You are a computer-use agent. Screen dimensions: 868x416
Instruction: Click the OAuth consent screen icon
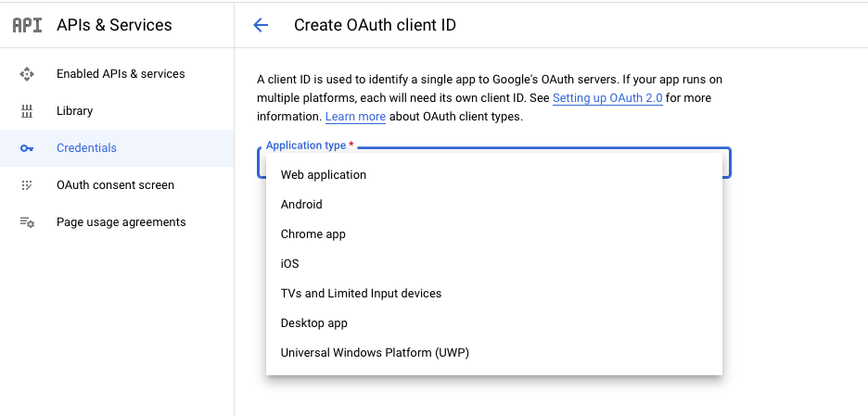coord(27,185)
